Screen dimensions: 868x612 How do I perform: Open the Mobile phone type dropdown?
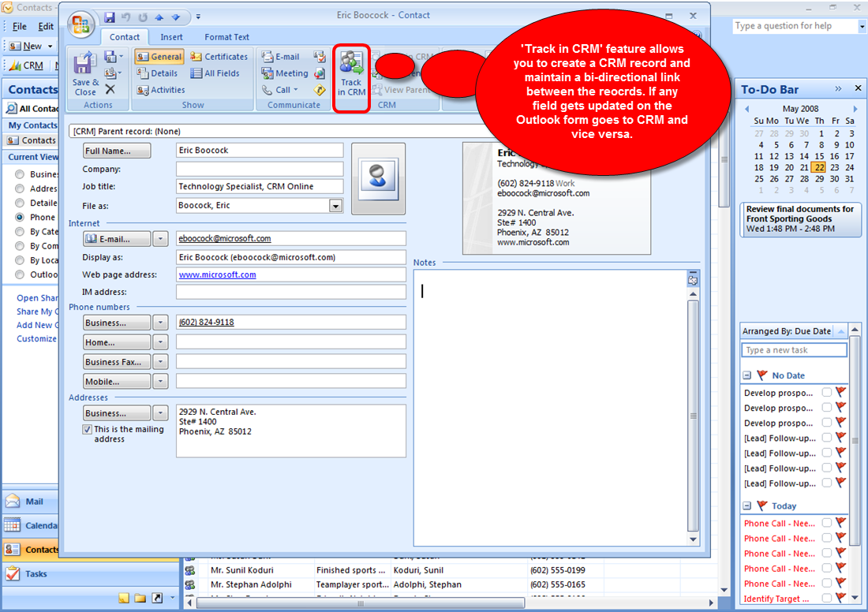160,382
